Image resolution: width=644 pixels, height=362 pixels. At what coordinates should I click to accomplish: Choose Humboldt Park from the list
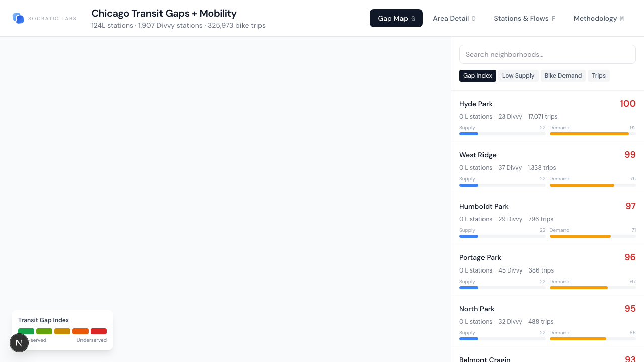tap(547, 218)
